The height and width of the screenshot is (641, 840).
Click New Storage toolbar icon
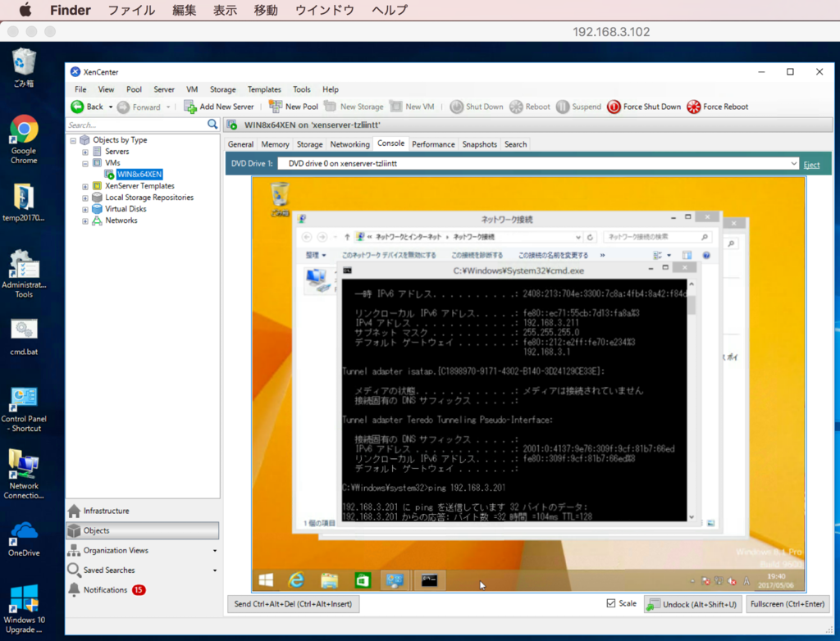pos(330,106)
